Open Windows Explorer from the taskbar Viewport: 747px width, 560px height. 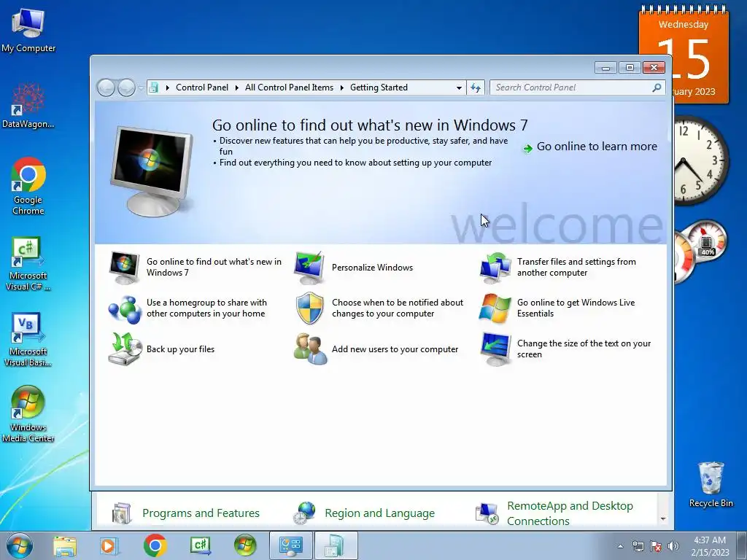pyautogui.click(x=65, y=545)
